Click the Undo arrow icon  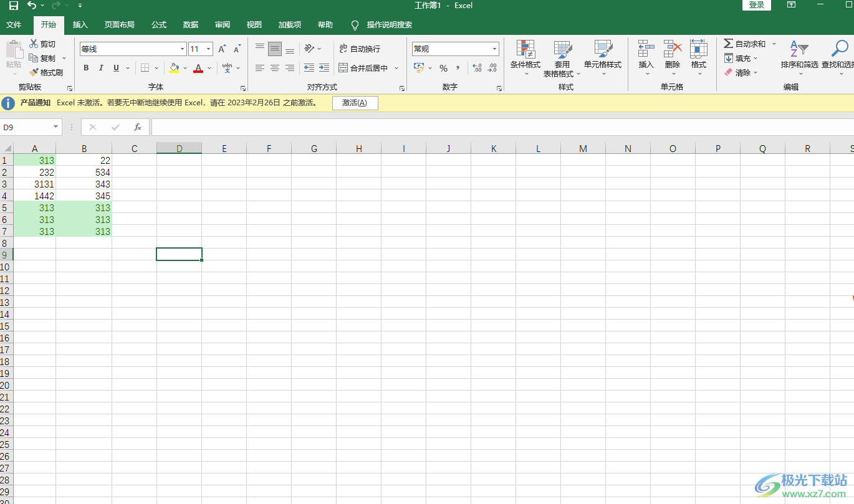tap(32, 6)
